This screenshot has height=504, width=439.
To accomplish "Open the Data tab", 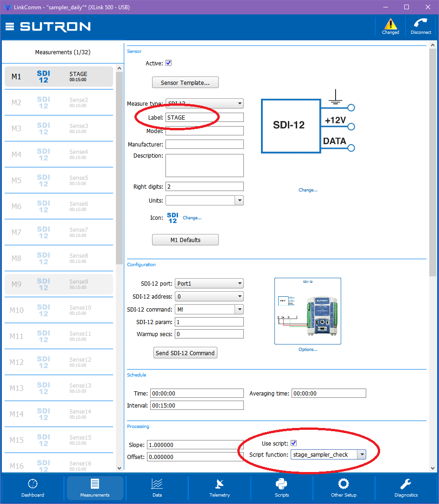I will point(157,488).
